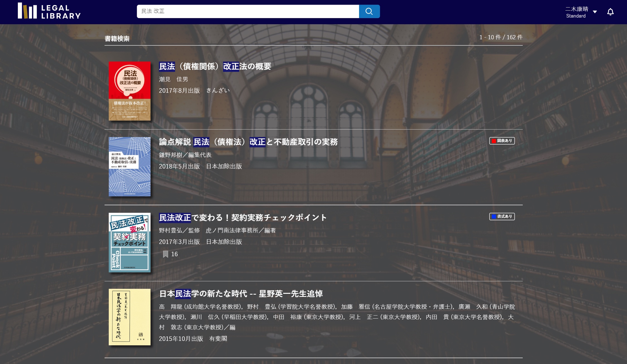627x364 pixels.
Task: Click the search magnifier icon
Action: (x=369, y=11)
